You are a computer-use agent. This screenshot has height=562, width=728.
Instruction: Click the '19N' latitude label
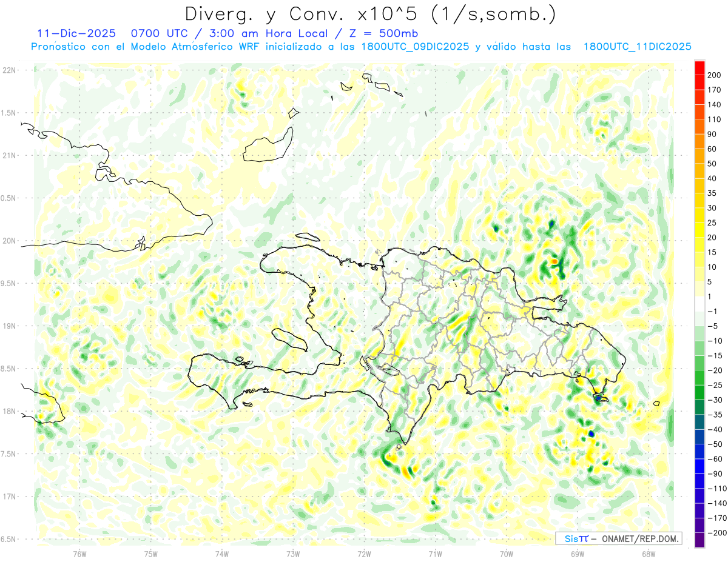(x=8, y=326)
